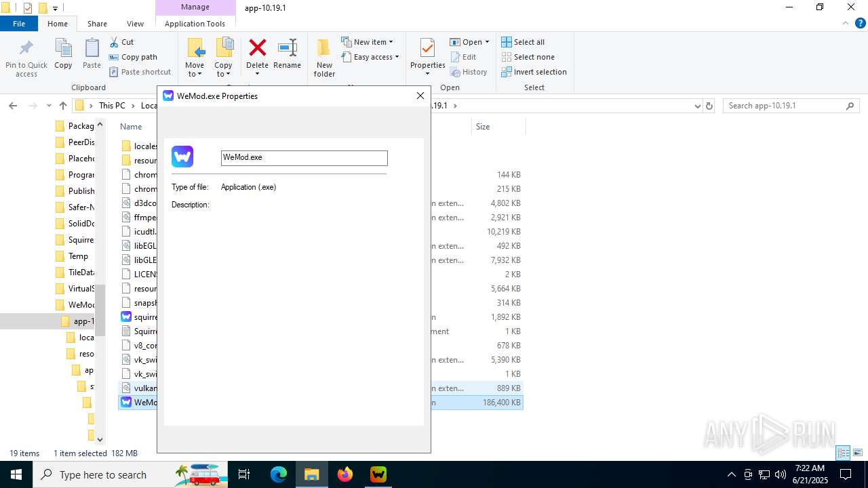The height and width of the screenshot is (488, 868).
Task: Open Explorer help question mark
Action: [x=861, y=23]
